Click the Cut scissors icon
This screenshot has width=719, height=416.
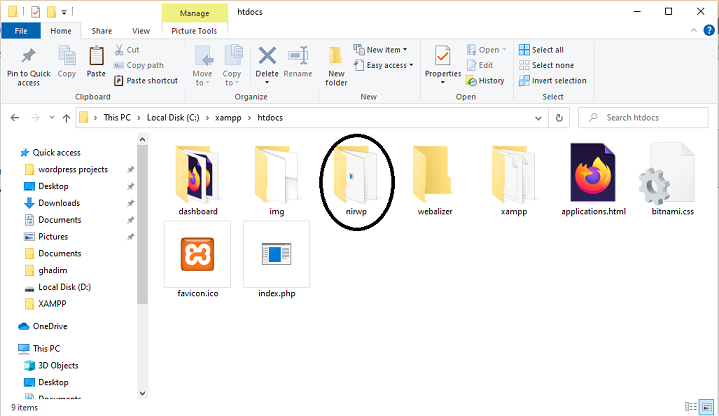119,50
